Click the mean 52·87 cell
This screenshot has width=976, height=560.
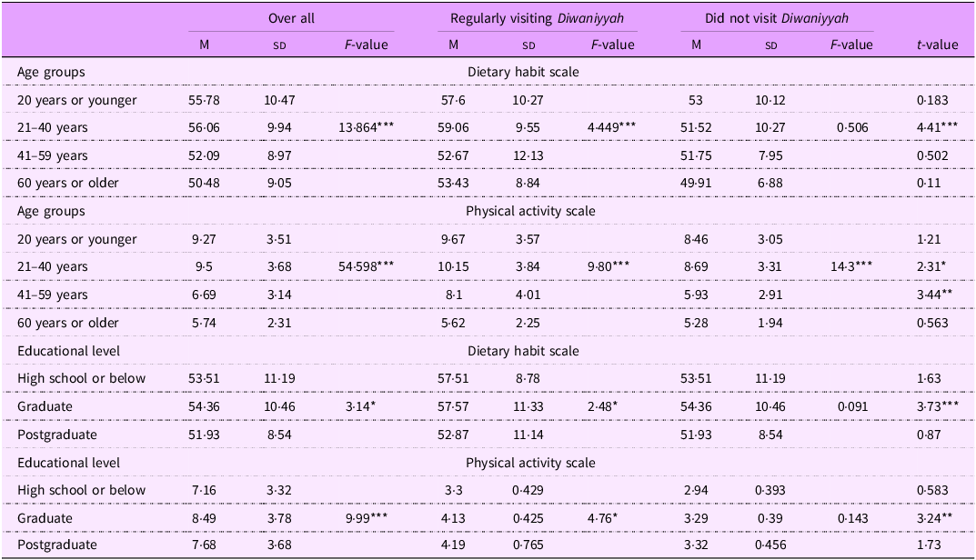[x=453, y=435]
